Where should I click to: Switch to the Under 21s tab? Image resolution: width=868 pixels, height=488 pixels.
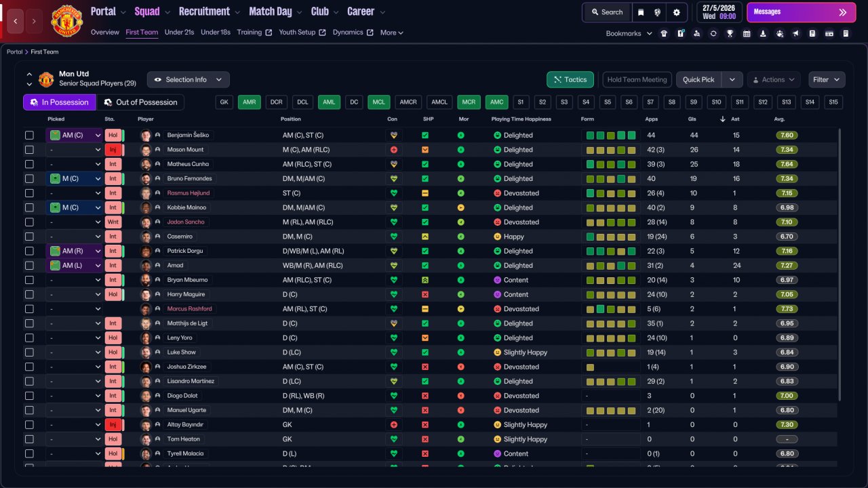pos(179,33)
